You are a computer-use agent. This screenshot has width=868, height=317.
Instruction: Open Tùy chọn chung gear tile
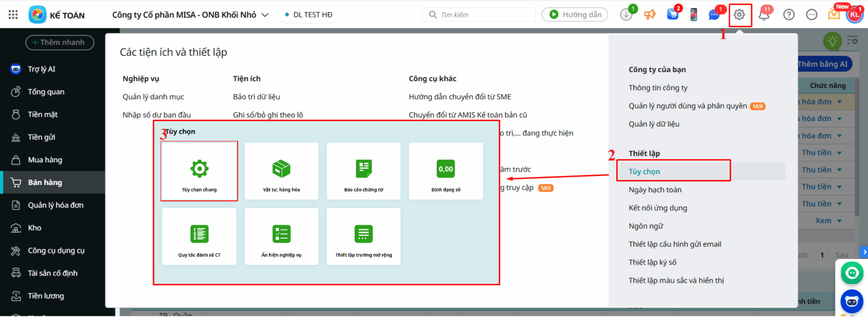pyautogui.click(x=199, y=171)
